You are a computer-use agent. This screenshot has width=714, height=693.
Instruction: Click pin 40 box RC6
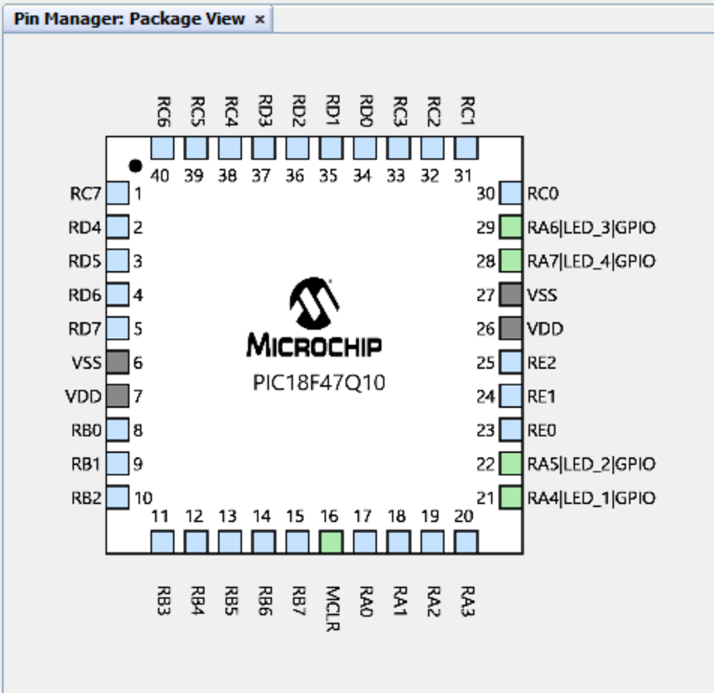(x=163, y=148)
